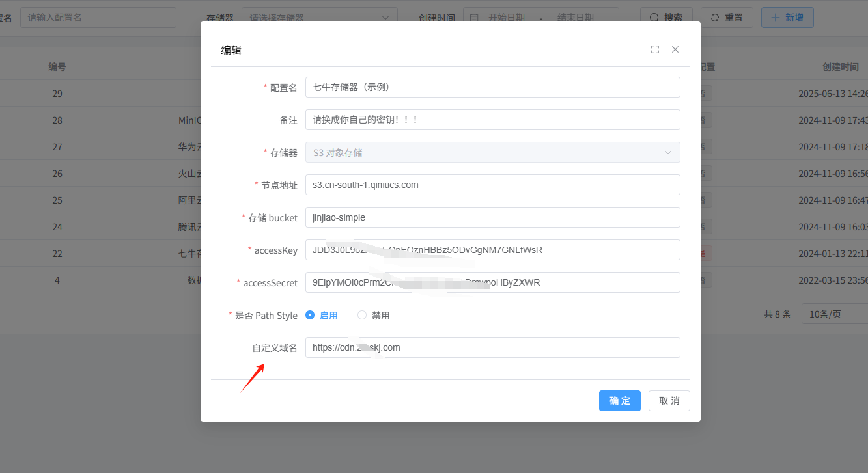Click row number 25 in the table
868x473 pixels.
click(x=57, y=200)
